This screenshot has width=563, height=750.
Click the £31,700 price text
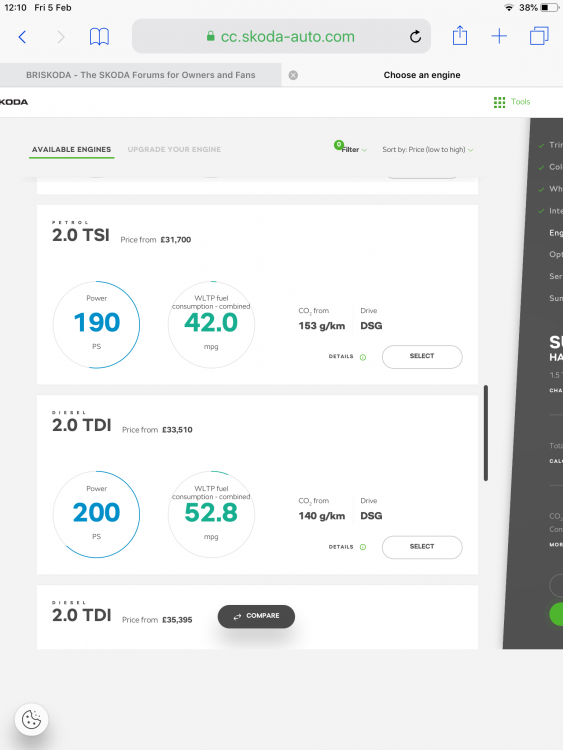point(176,240)
